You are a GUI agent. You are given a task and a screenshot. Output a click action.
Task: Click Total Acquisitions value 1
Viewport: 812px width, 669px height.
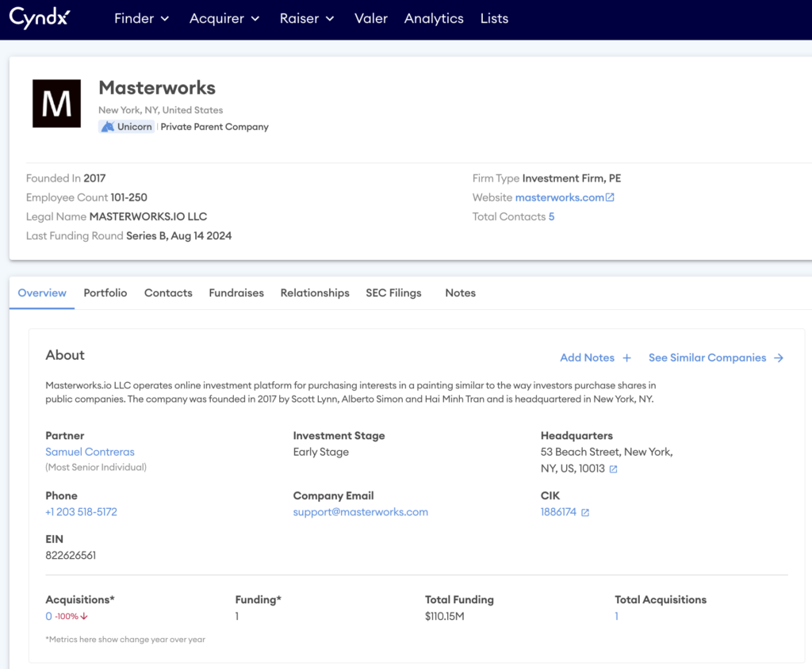click(x=617, y=616)
